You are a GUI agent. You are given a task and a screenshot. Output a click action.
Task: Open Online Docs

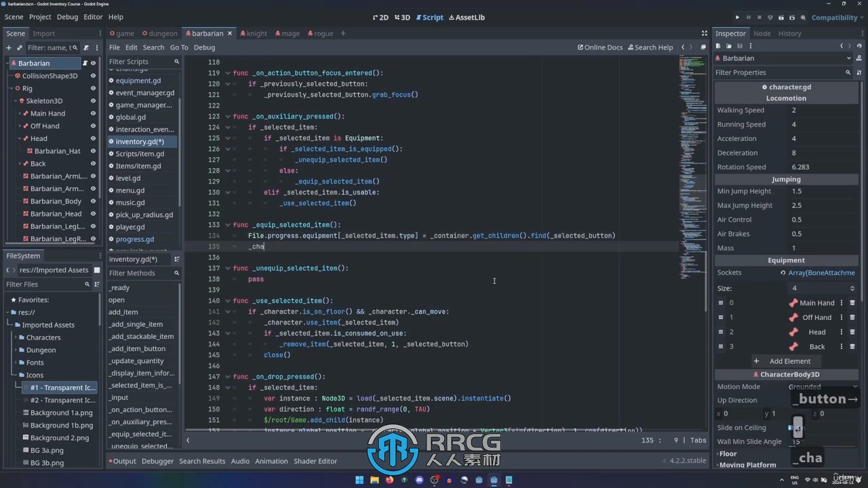click(599, 47)
